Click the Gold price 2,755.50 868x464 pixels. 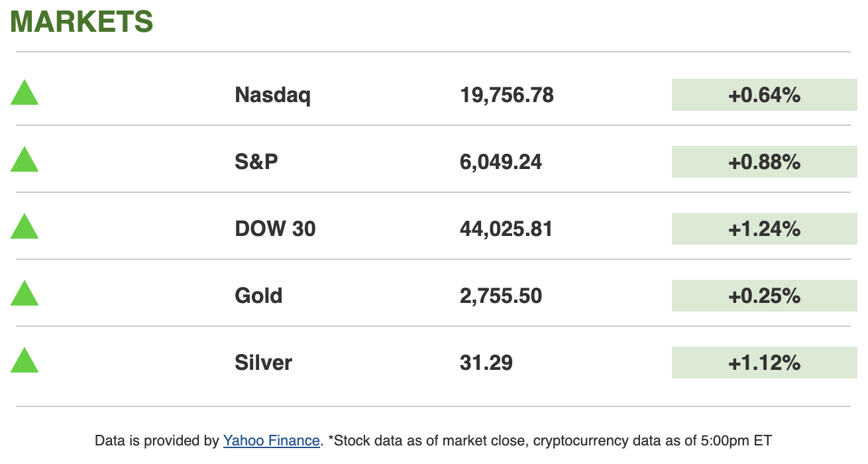tap(500, 296)
